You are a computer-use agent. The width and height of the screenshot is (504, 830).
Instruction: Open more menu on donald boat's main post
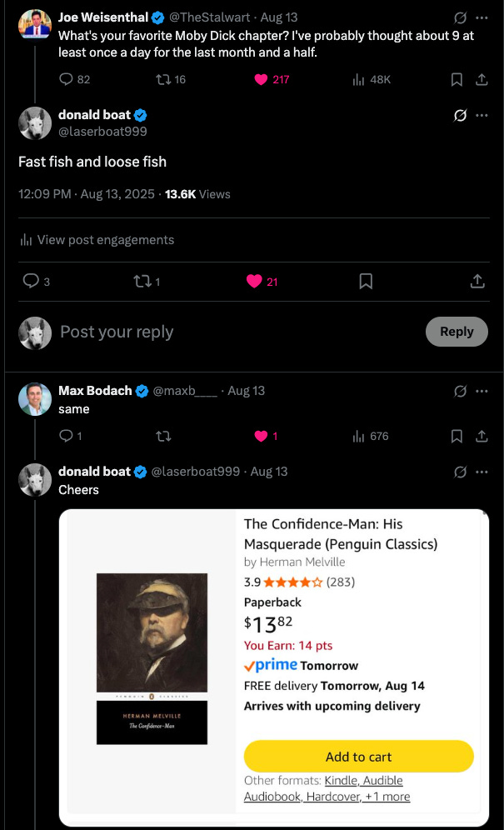click(x=482, y=115)
